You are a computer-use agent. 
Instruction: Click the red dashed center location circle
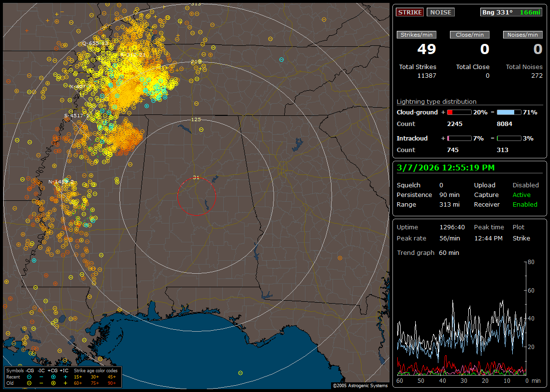(196, 196)
